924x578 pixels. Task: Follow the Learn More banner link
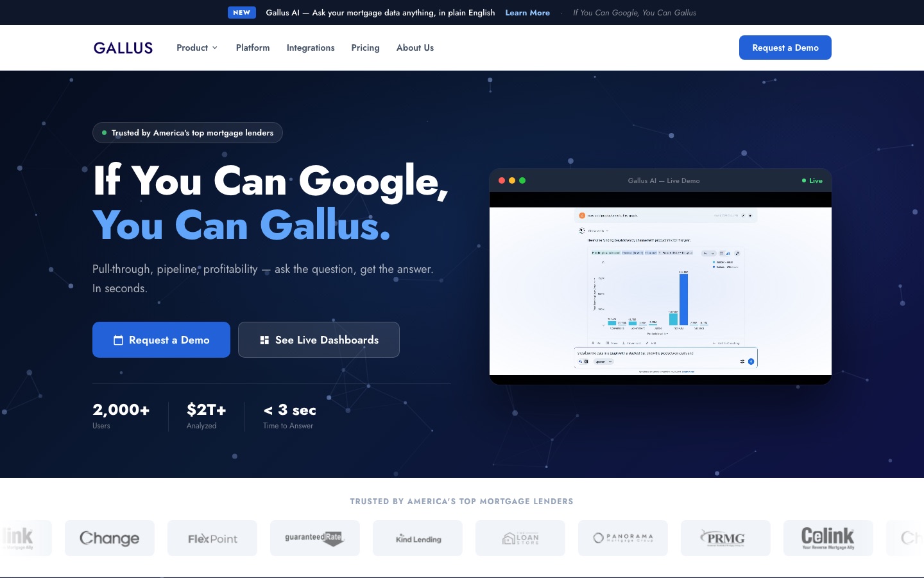(527, 12)
